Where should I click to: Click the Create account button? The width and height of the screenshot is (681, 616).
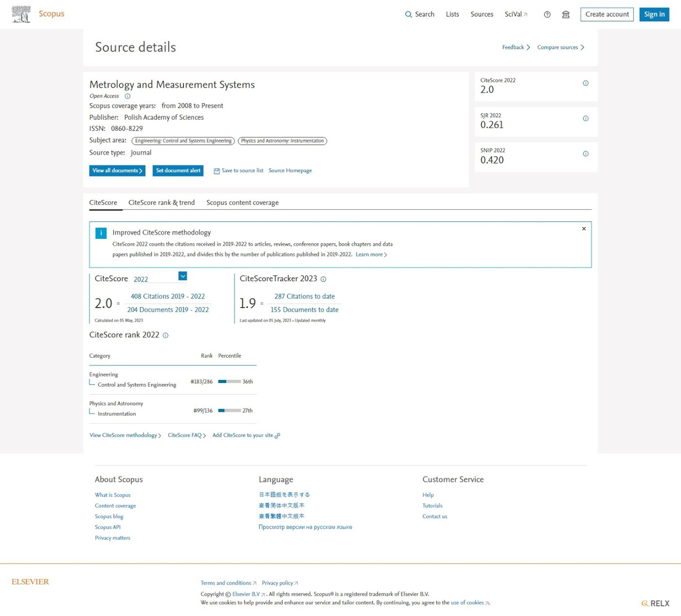coord(607,14)
